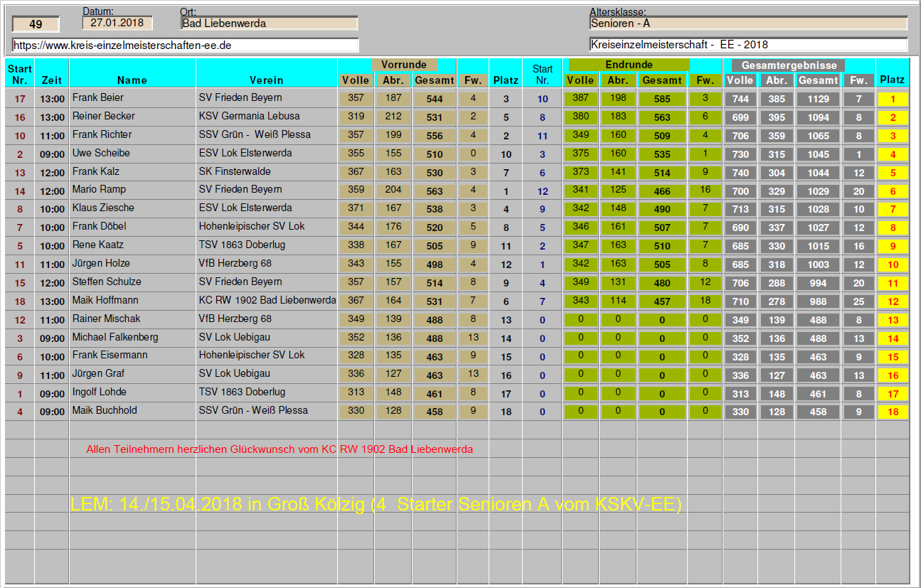Click club KSV Germania Lebusa
The width and height of the screenshot is (921, 588).
click(x=249, y=116)
